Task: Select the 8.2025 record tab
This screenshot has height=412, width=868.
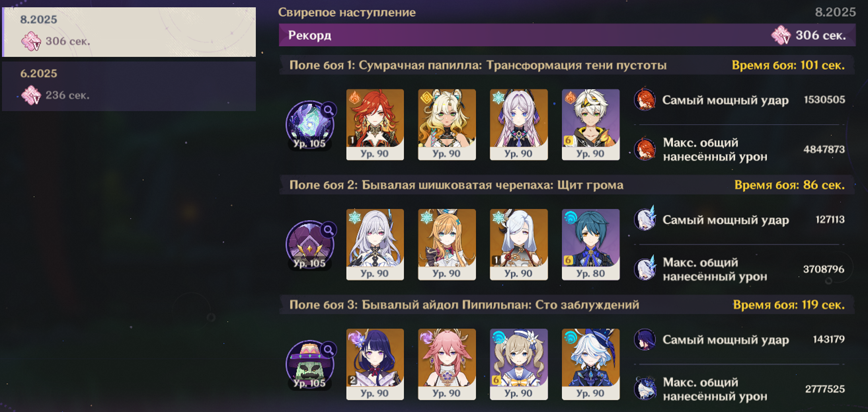Action: [129, 32]
